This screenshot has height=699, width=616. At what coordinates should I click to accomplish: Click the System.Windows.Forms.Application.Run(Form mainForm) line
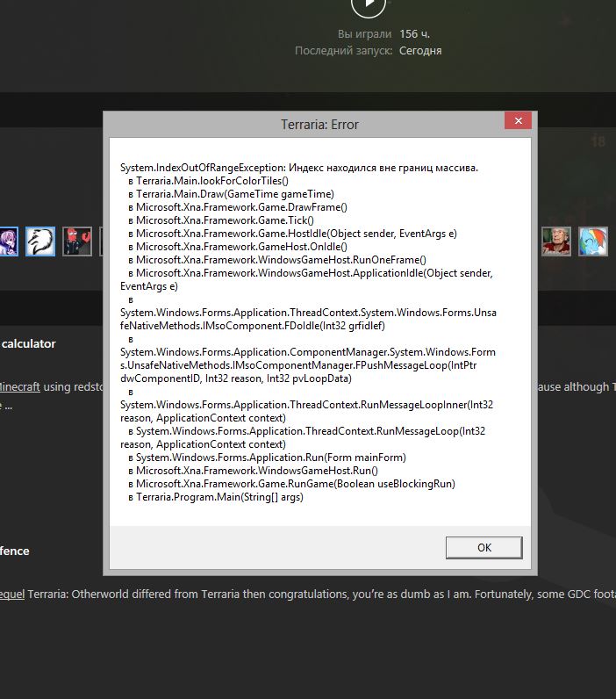coord(267,458)
